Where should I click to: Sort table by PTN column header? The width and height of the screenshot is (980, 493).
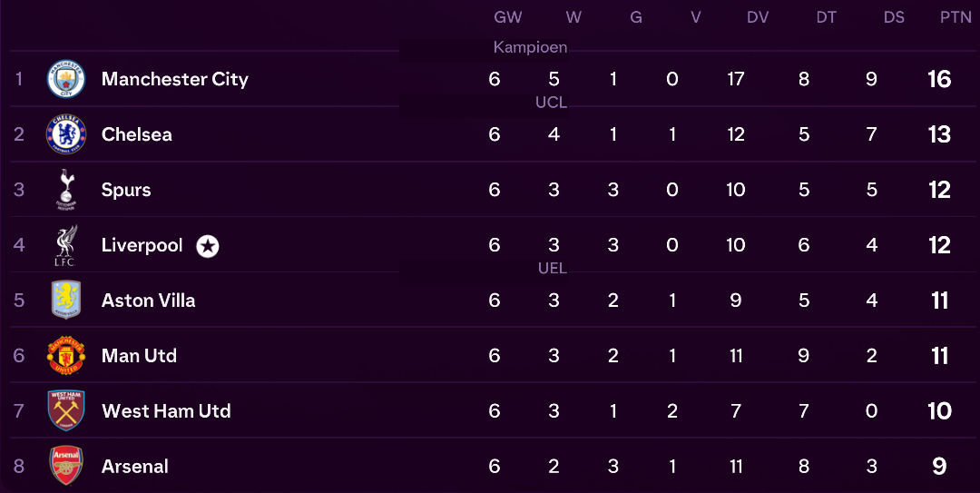point(955,17)
